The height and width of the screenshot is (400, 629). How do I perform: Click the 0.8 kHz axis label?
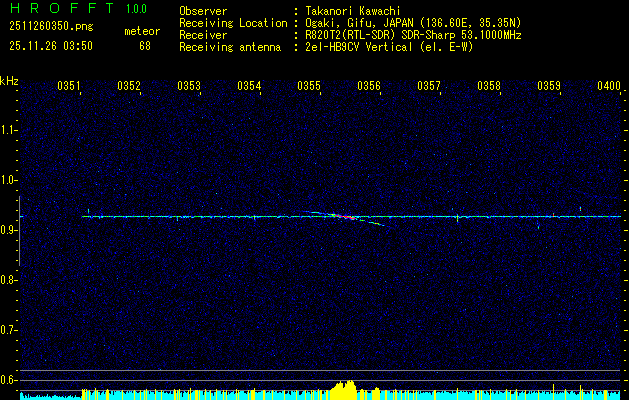8,280
